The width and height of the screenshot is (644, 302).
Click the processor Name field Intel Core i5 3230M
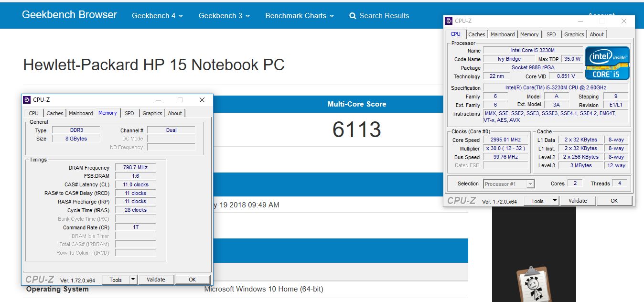[x=533, y=50]
